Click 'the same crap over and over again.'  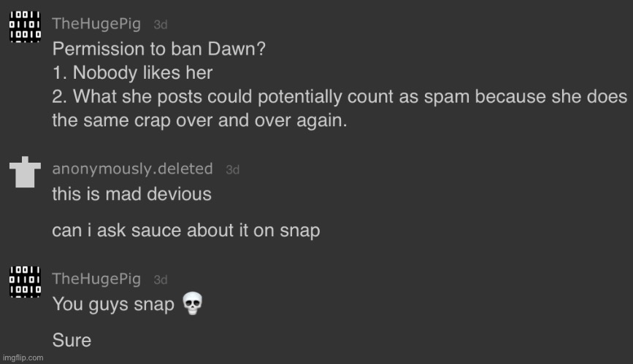(200, 120)
